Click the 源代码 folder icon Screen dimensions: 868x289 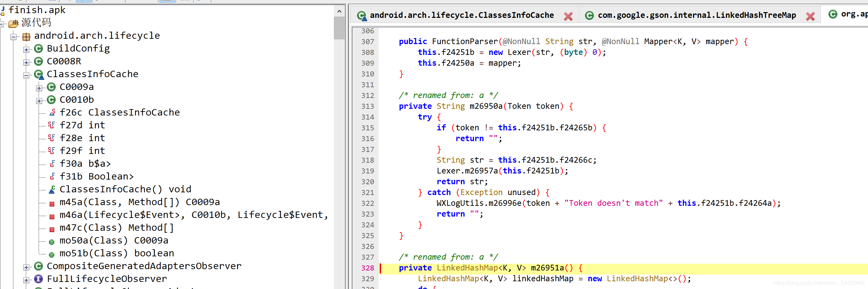coord(13,24)
